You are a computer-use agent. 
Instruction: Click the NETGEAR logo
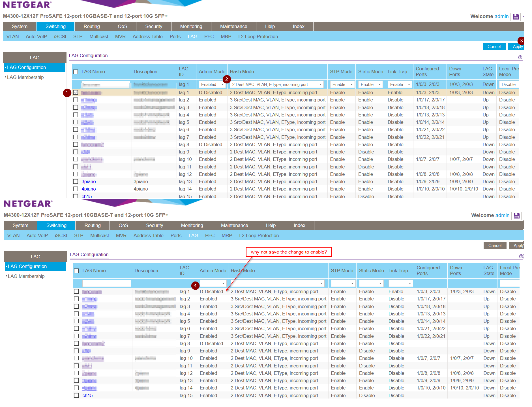point(27,5)
